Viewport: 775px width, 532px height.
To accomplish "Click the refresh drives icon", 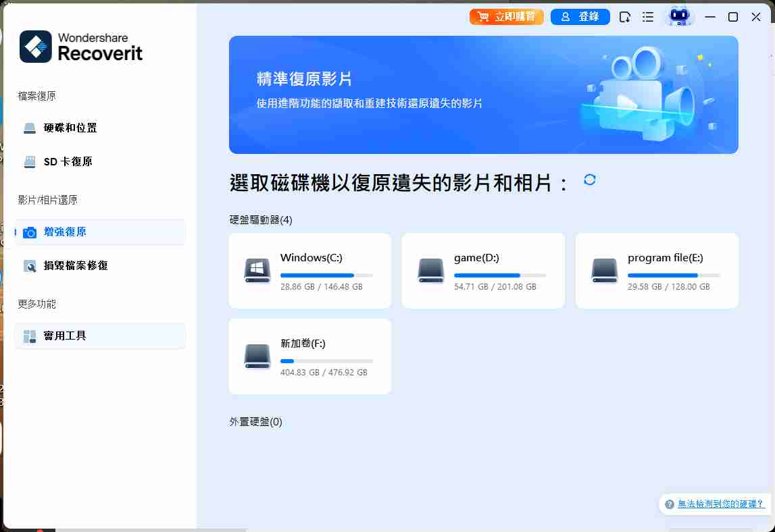I will (589, 180).
